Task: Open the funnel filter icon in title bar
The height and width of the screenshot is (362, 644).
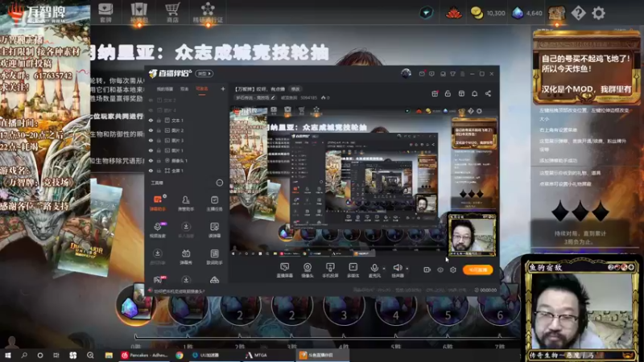Action: (452, 74)
